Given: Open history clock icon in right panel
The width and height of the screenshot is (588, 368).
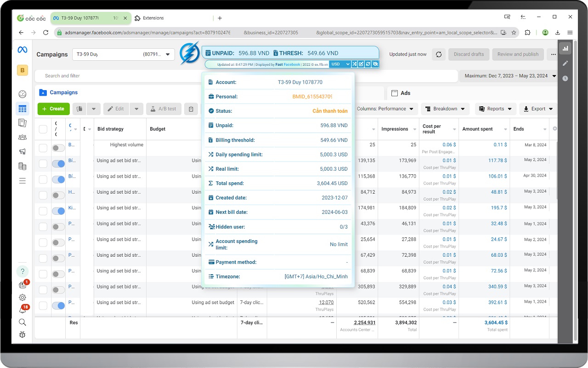Looking at the screenshot, I should pyautogui.click(x=565, y=78).
